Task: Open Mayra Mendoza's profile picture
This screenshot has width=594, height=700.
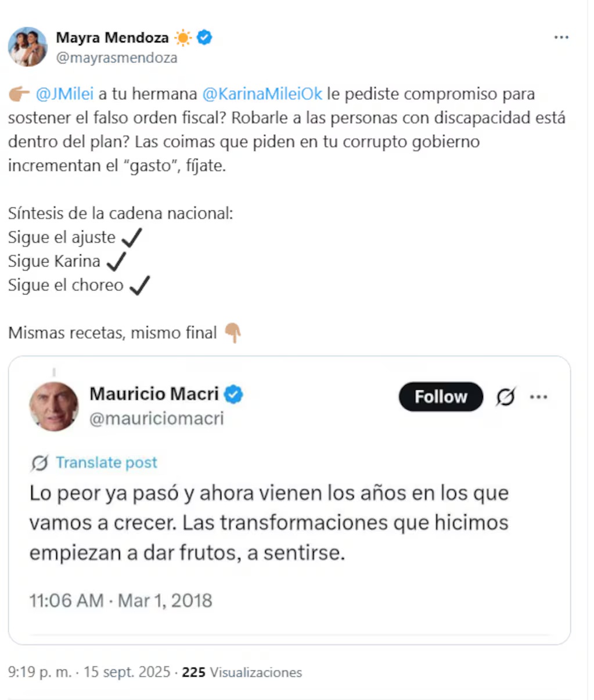Action: (x=27, y=46)
